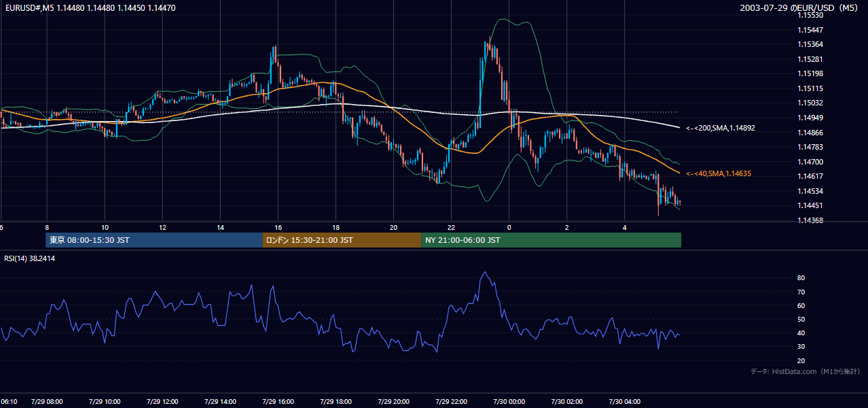Click time label 7/29 22:00
Screen dimensions: 868x408
click(x=451, y=401)
